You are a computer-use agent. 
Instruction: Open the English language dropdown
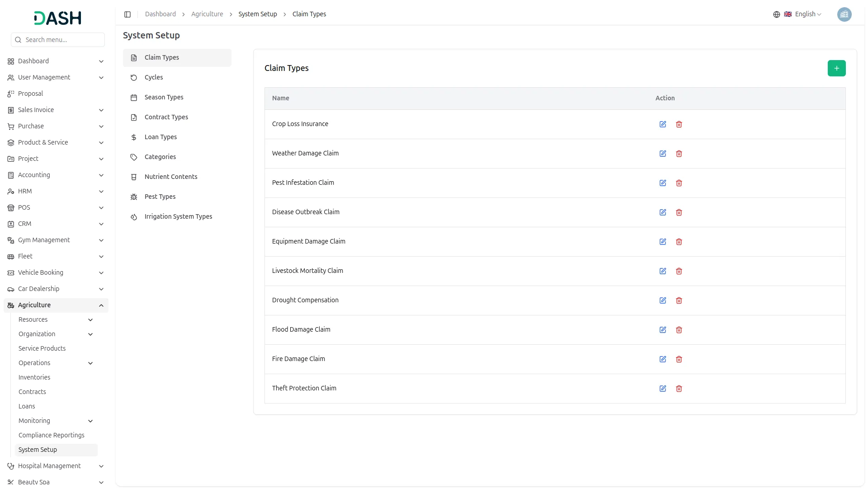(803, 14)
